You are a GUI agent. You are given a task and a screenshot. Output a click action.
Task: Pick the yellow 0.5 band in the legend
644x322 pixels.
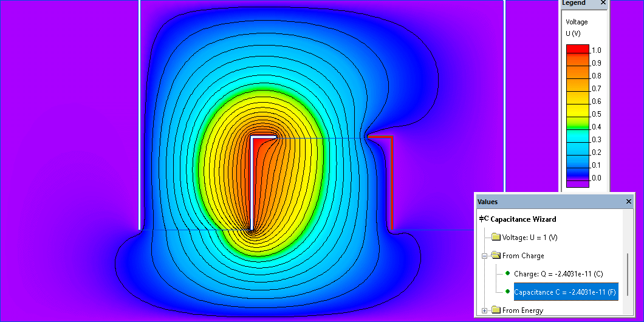coord(577,111)
